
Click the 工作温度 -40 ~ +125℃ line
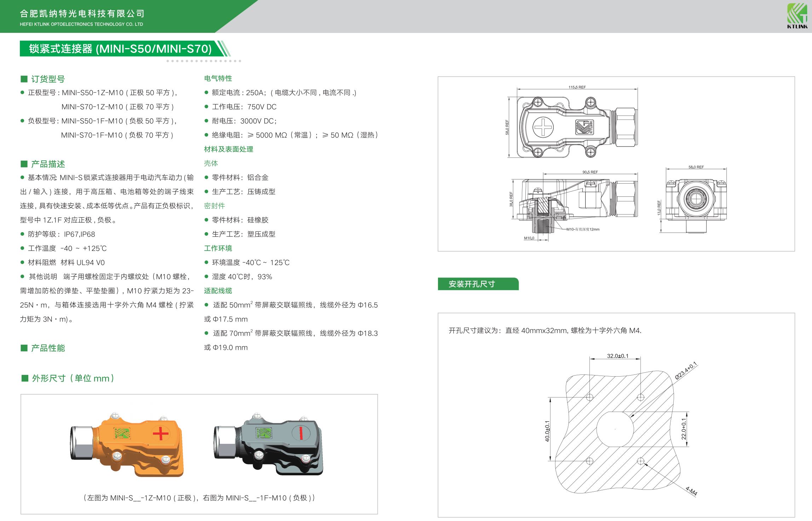click(67, 248)
